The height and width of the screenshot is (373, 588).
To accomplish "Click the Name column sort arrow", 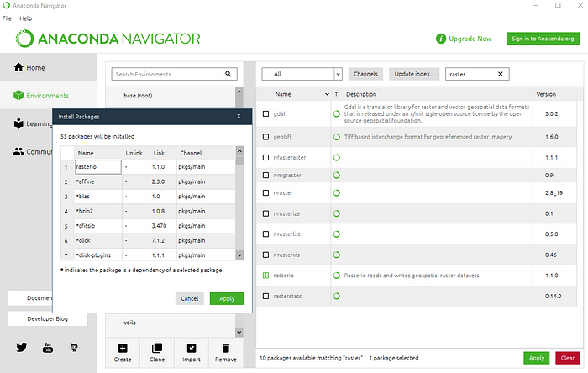I will pyautogui.click(x=327, y=94).
